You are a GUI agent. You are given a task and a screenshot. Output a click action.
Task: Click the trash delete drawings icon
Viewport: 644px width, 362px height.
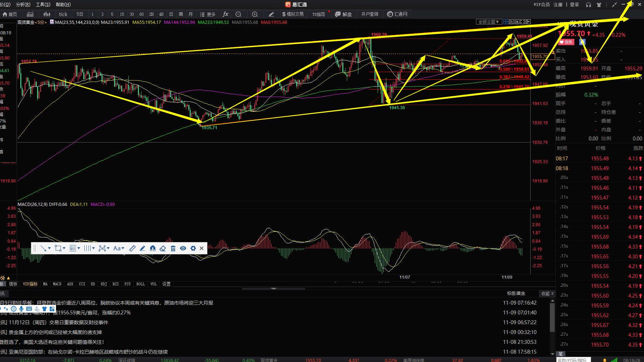(173, 248)
